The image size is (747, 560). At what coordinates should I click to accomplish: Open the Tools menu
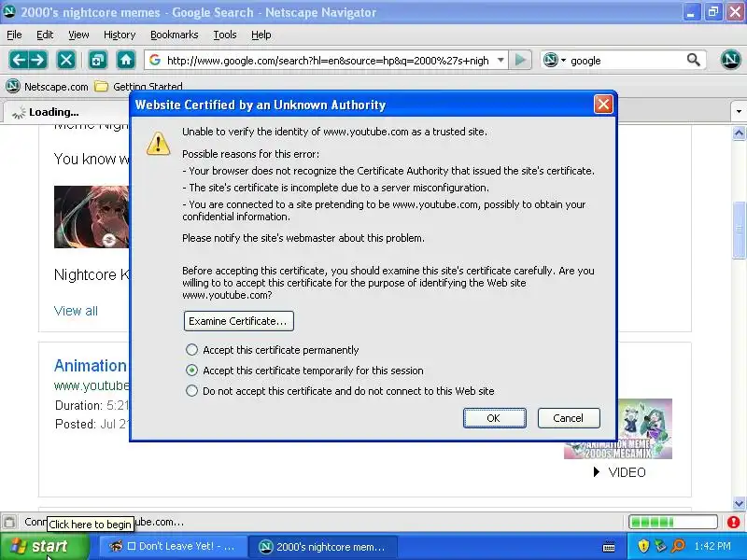(225, 35)
